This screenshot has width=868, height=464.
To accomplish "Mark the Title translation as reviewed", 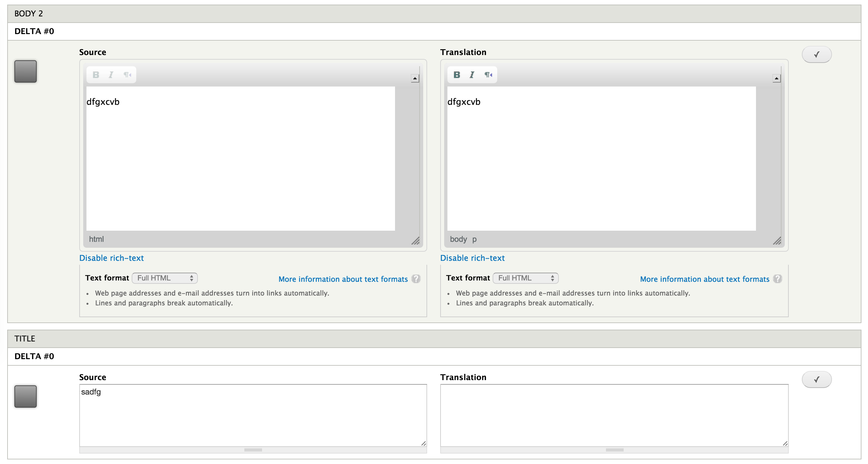I will (817, 379).
